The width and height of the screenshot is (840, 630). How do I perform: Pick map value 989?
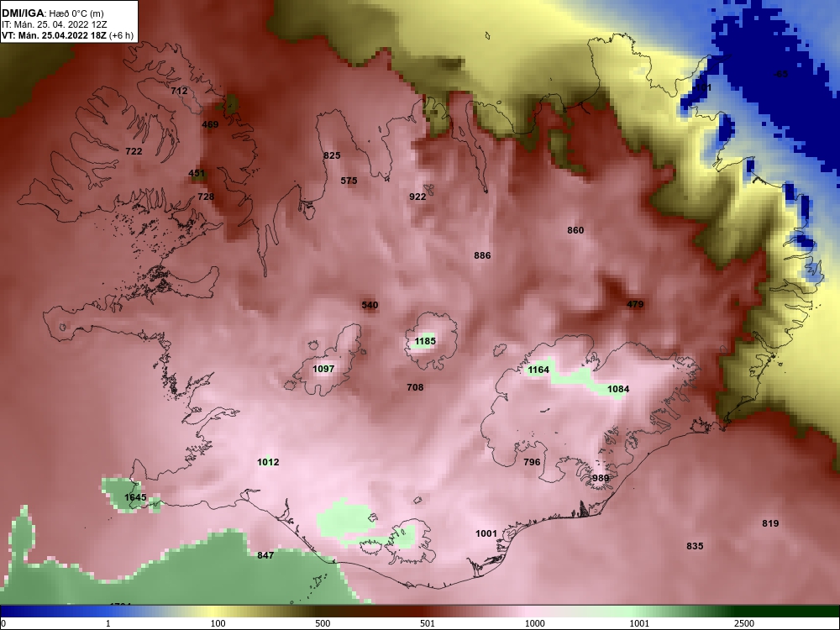click(x=601, y=479)
